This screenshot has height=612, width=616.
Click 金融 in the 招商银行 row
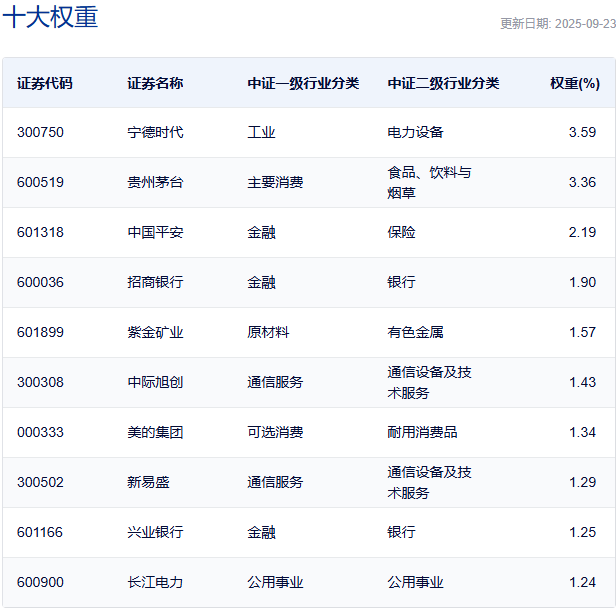point(261,282)
